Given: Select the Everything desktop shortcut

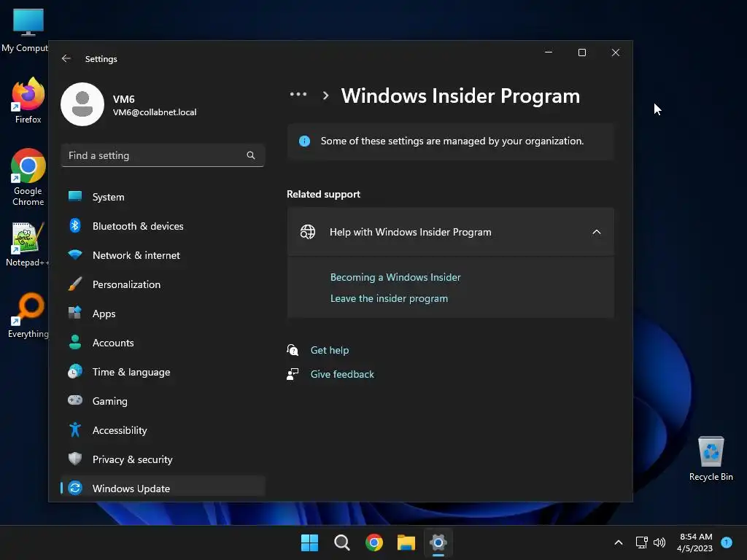Looking at the screenshot, I should point(28,316).
